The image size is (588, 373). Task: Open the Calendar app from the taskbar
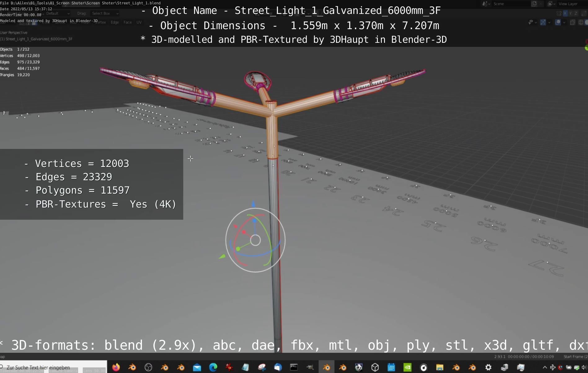(x=391, y=367)
